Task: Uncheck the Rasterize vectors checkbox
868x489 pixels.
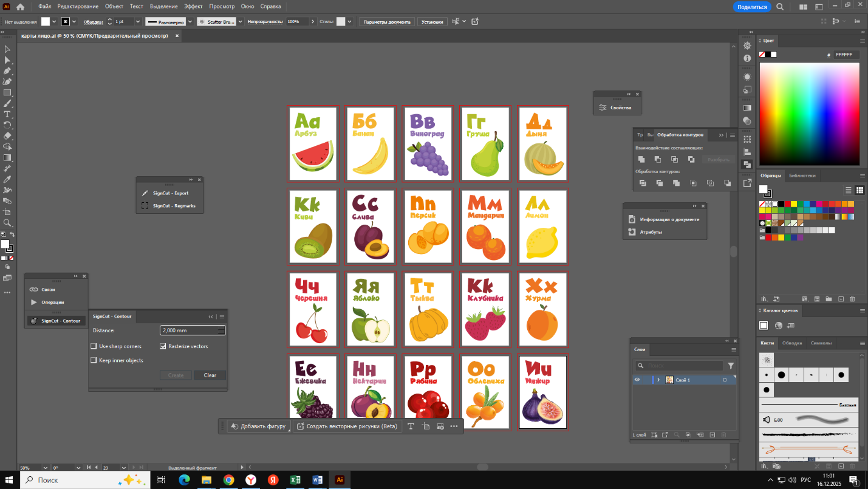Action: (163, 346)
